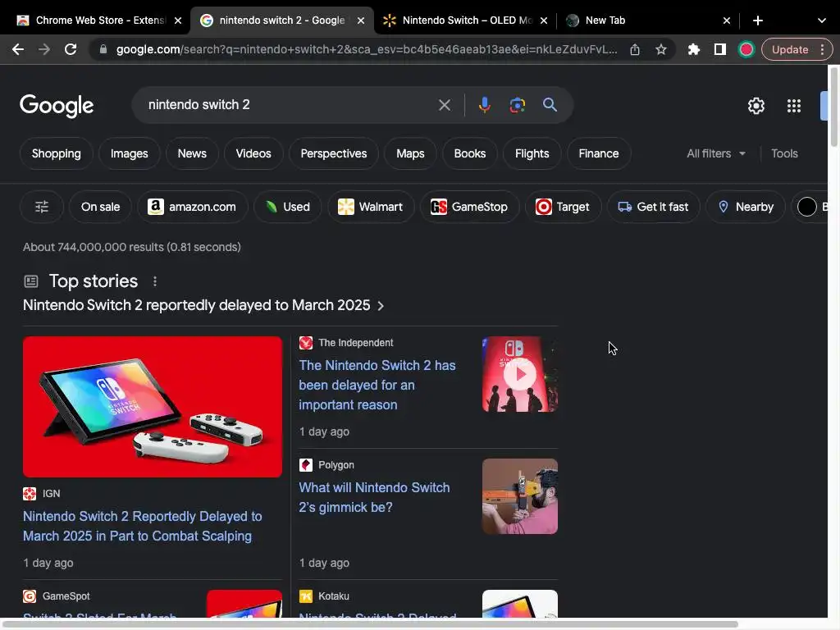The width and height of the screenshot is (840, 630).
Task: Close the Chrome Web Store tab
Action: tap(178, 21)
